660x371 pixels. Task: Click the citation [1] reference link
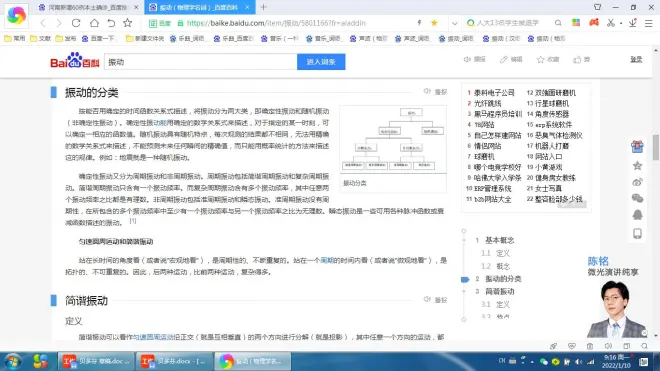coord(133,221)
